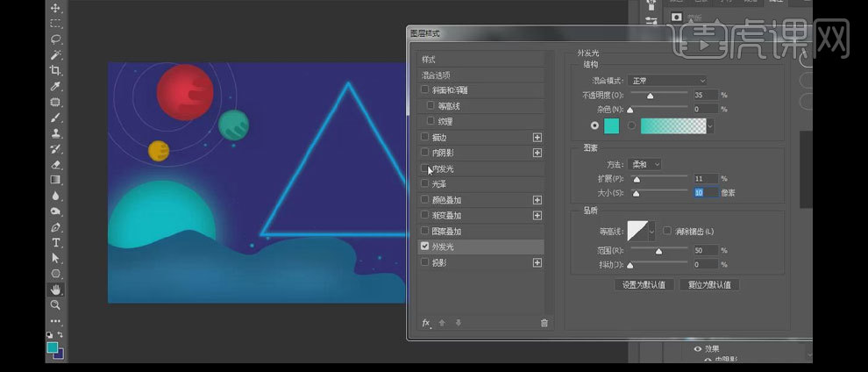Select the Crop tool
Image resolution: width=868 pixels, height=372 pixels.
click(x=56, y=70)
